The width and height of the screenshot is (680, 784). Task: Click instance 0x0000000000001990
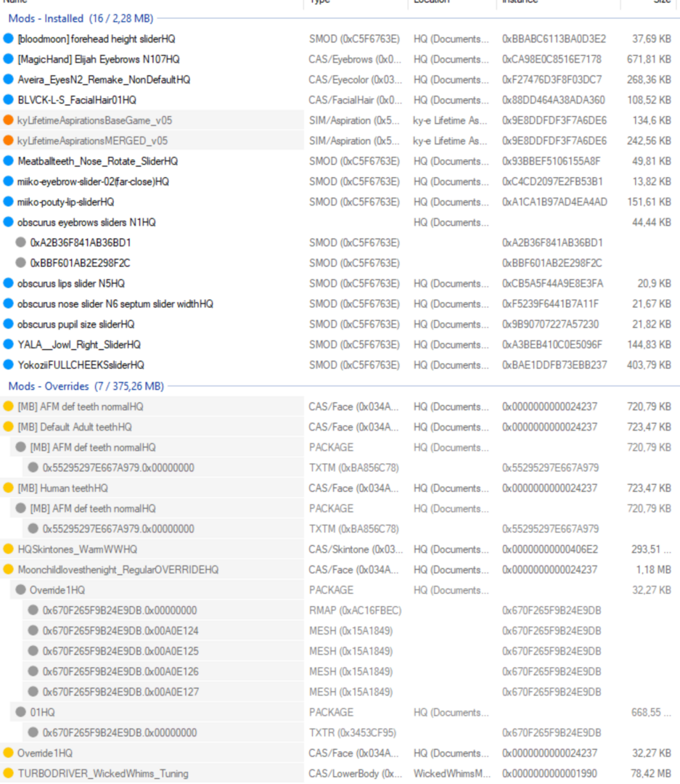[x=549, y=774]
